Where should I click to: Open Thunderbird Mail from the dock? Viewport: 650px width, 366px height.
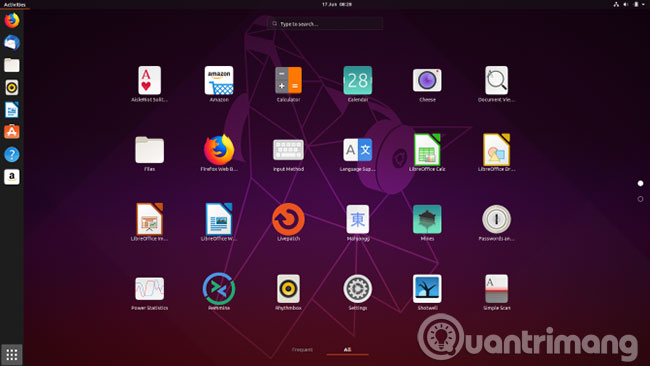12,43
